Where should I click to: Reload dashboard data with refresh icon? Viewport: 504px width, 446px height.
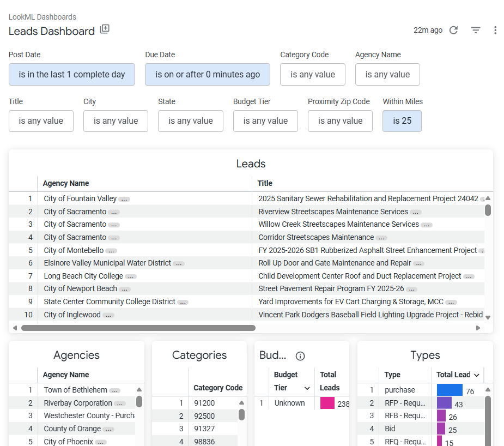click(453, 30)
